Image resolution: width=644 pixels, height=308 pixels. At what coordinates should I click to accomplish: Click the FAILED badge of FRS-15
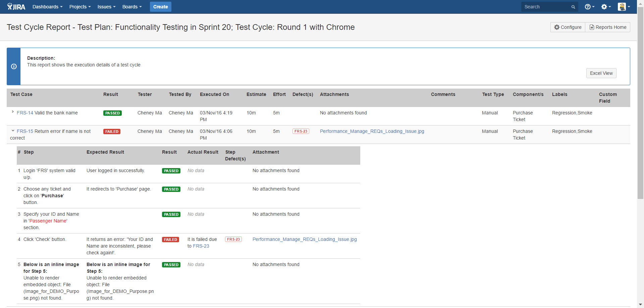coord(112,132)
